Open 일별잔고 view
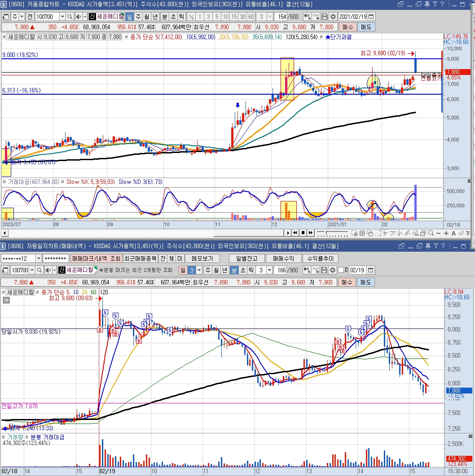The width and height of the screenshot is (475, 476). tap(246, 258)
